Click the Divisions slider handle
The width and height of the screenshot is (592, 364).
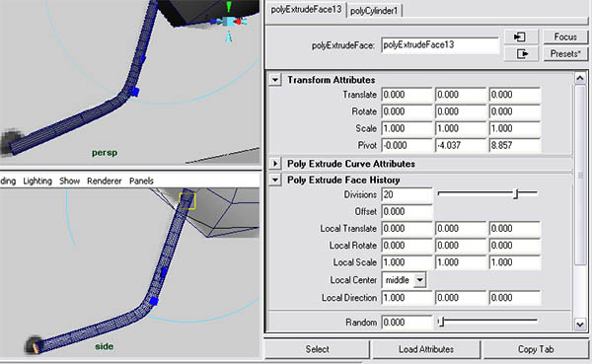[516, 193]
